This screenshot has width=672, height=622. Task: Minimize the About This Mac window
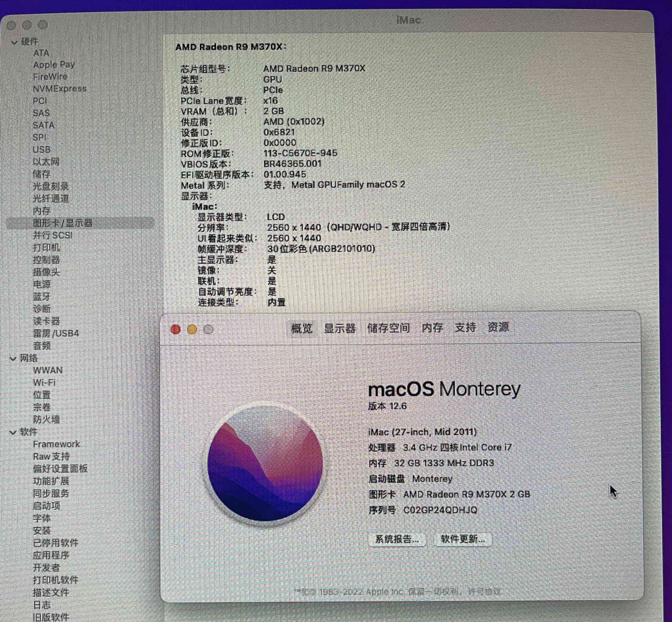coord(192,329)
